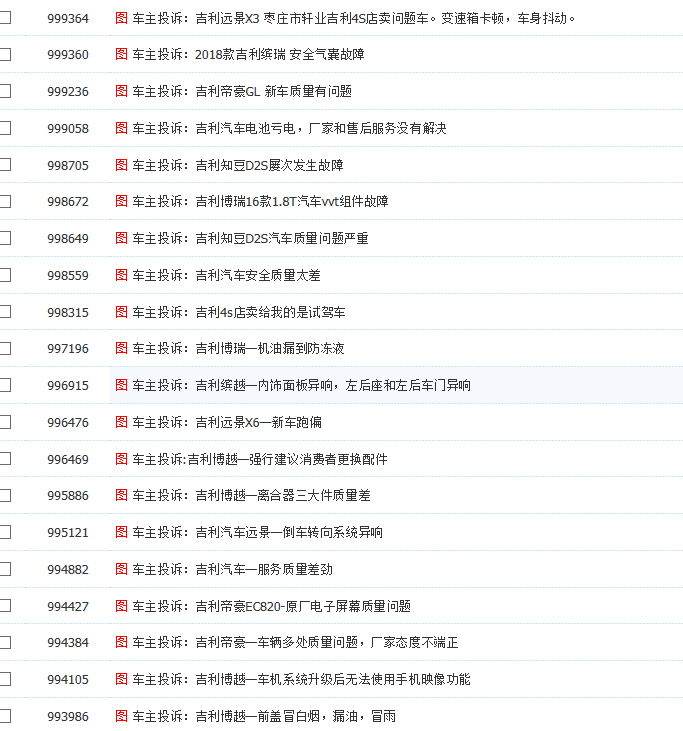Viewport: 683px width, 731px height.
Task: Click the ID number 997196
Action: 68,348
